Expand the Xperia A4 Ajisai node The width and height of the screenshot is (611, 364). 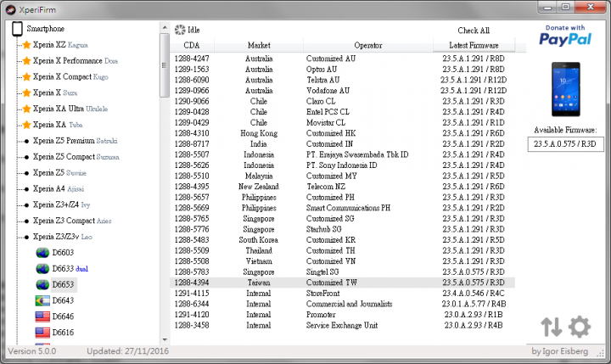(26, 189)
